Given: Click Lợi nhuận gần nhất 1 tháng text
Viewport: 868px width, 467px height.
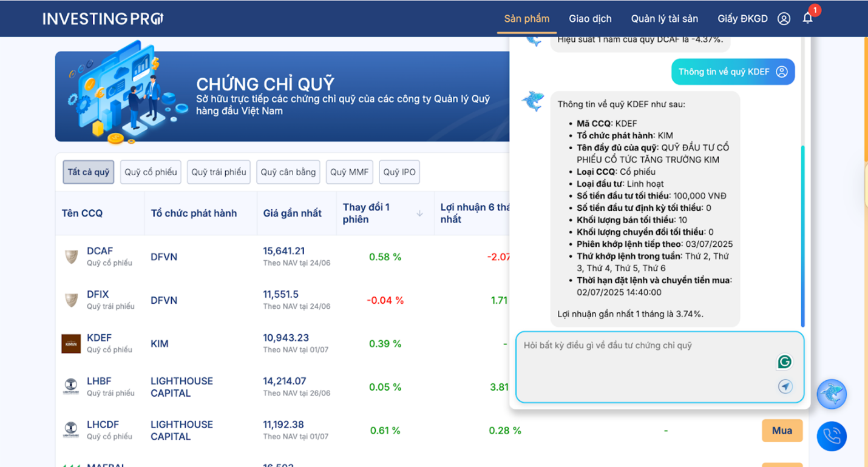Looking at the screenshot, I should click(630, 314).
